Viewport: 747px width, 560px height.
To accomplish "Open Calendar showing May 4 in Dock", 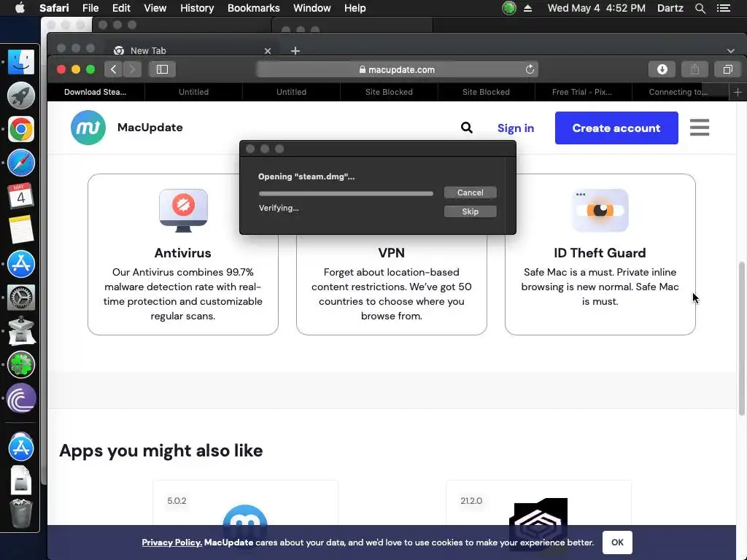I will 21,196.
